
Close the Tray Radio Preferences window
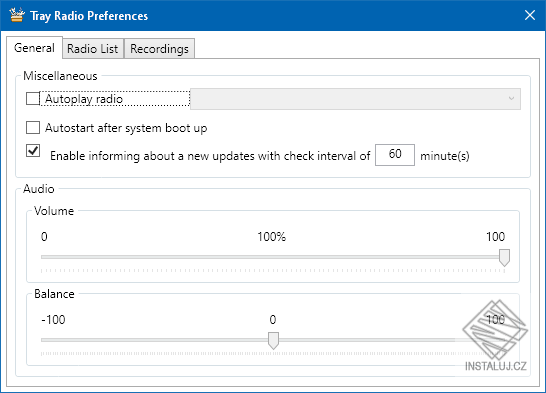coord(530,15)
